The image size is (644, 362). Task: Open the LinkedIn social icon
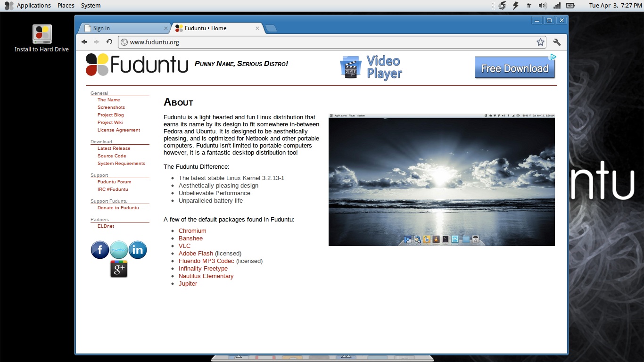click(x=138, y=250)
